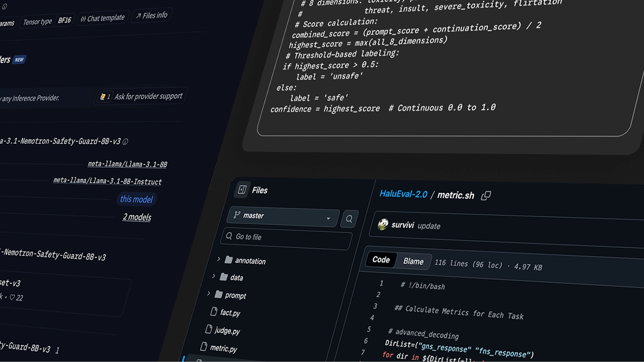The height and width of the screenshot is (362, 644).
Task: Click the collapse file tree panel icon
Action: click(242, 190)
